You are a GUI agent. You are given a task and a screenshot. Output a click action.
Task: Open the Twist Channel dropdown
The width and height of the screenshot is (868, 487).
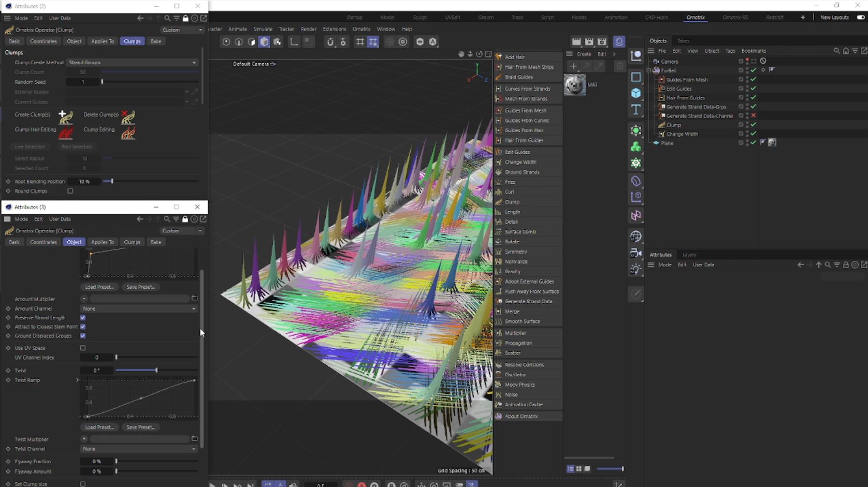coord(139,449)
